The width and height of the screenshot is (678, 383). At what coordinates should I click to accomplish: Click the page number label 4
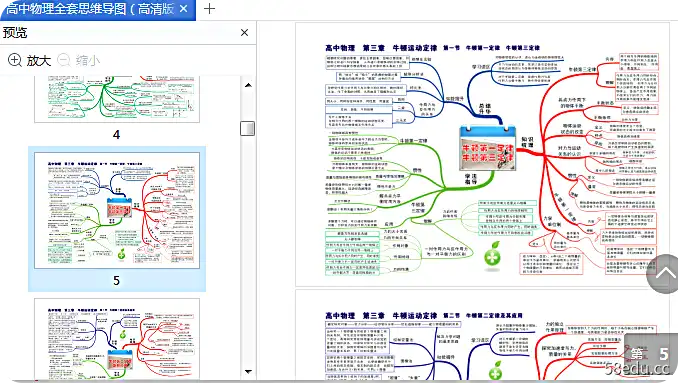tap(116, 135)
